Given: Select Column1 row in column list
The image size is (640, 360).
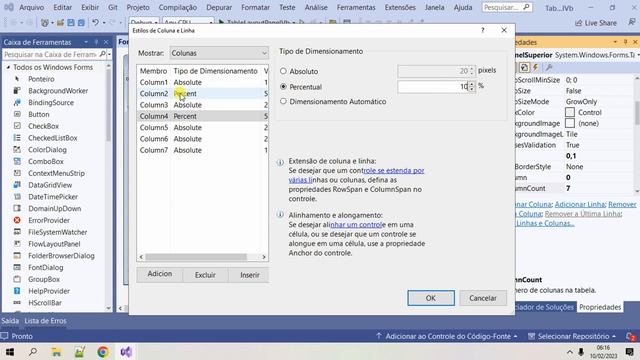Looking at the screenshot, I should (202, 82).
